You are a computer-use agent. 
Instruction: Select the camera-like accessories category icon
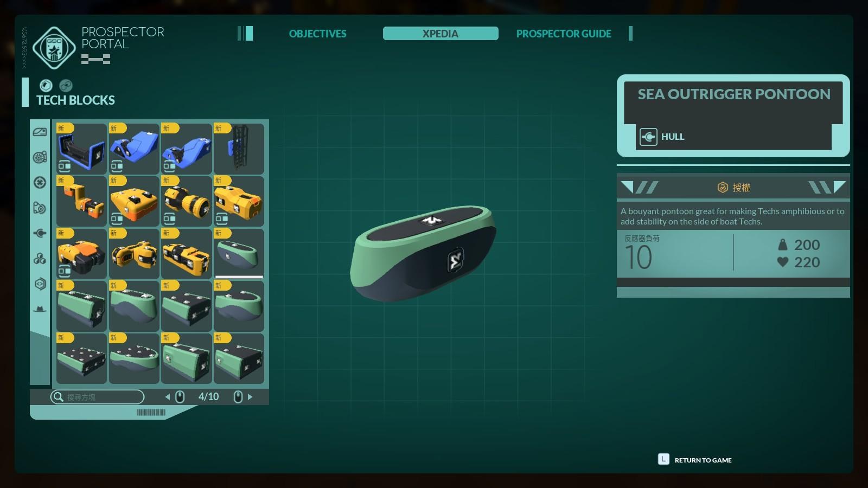tap(40, 208)
